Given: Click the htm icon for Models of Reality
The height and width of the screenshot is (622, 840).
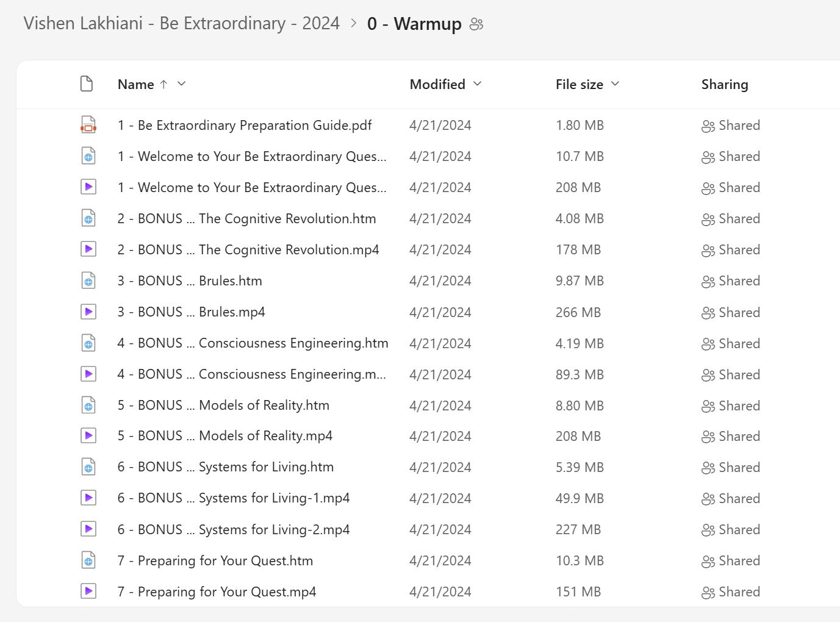Looking at the screenshot, I should click(88, 405).
